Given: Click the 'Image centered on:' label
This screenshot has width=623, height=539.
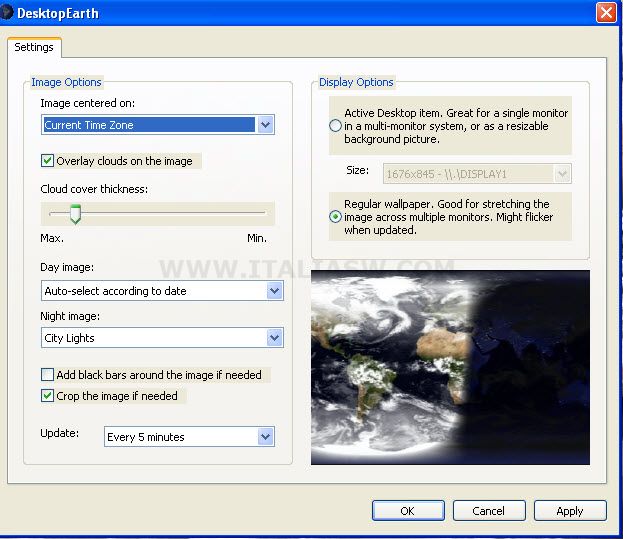Looking at the screenshot, I should [x=87, y=103].
